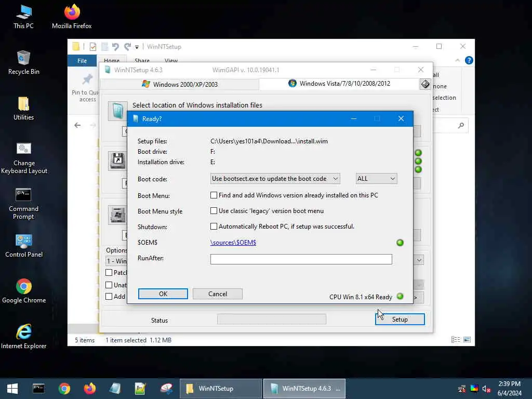The width and height of the screenshot is (532, 399).
Task: Open the \sources\$OEM$ link
Action: 233,242
